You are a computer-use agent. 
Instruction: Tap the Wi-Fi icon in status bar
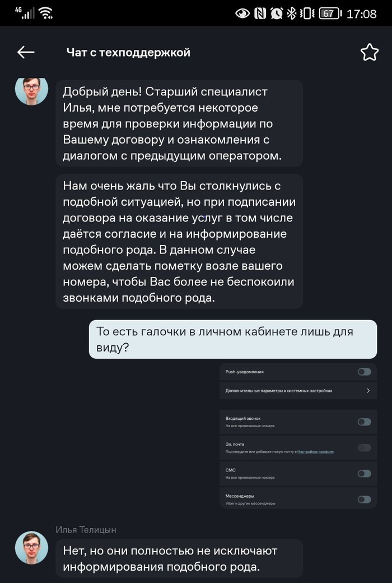point(46,13)
